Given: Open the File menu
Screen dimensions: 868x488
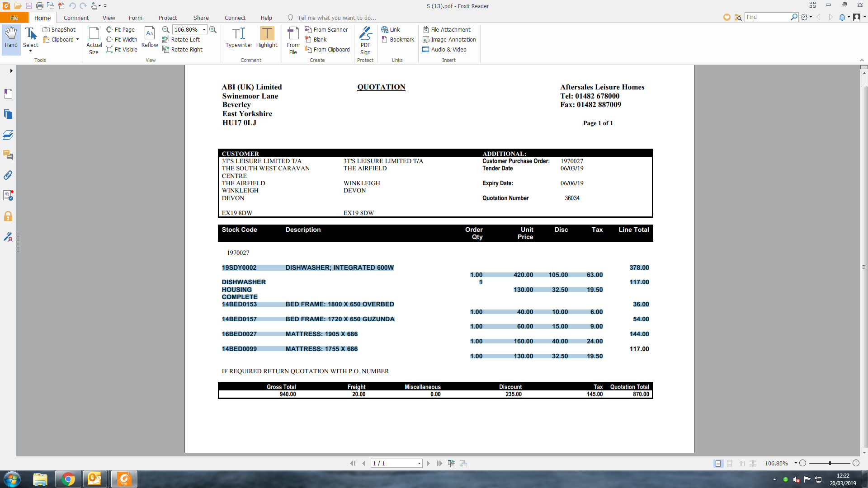Looking at the screenshot, I should tap(14, 18).
